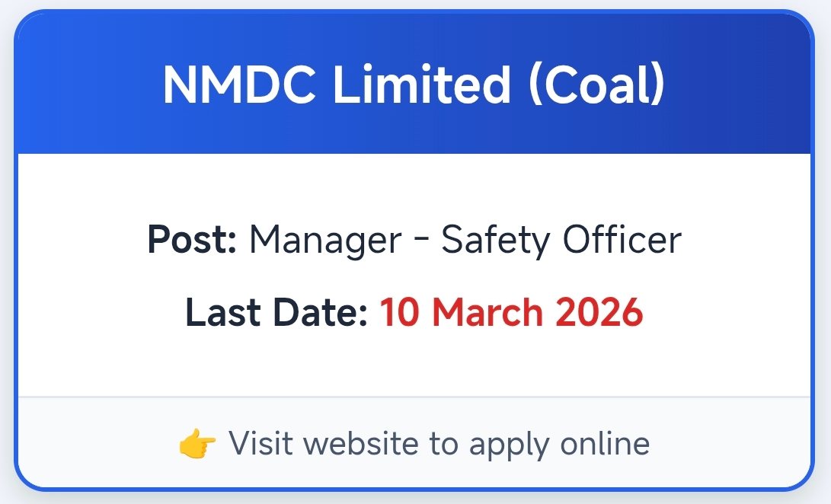This screenshot has height=504, width=831.
Task: Click the NMDC Limited (Coal) heading
Action: pos(414,84)
